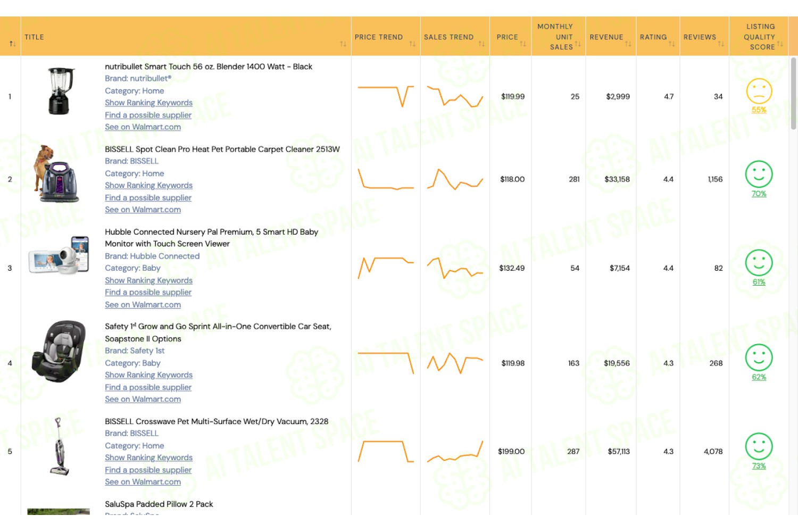Click the vertical scrollbar thumb of the table

tap(793, 93)
